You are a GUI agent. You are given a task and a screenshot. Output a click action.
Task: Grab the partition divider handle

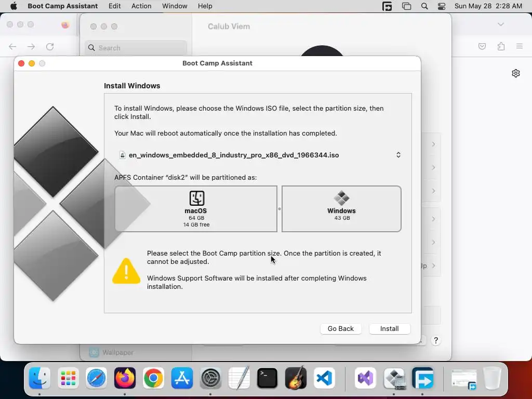tap(280, 209)
